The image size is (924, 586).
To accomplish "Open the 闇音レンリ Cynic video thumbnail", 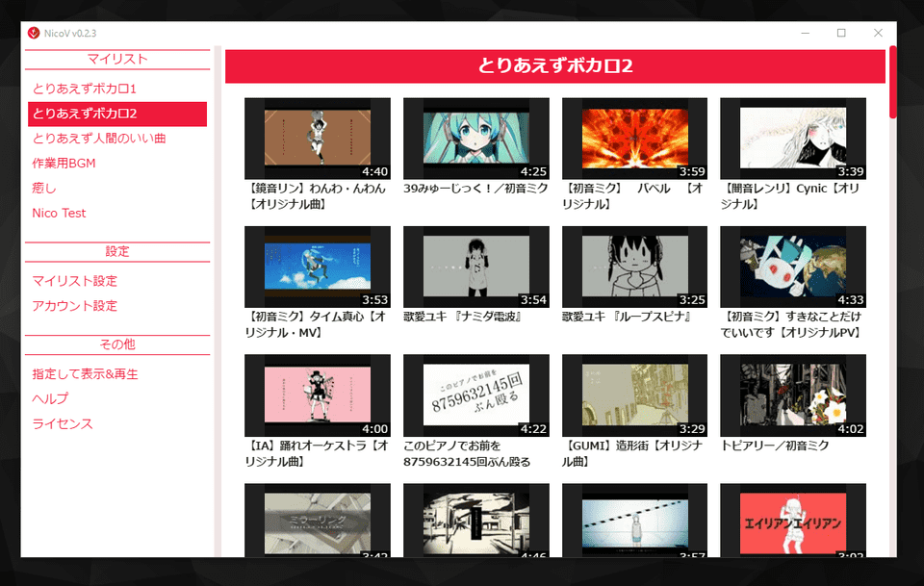I will (x=793, y=138).
